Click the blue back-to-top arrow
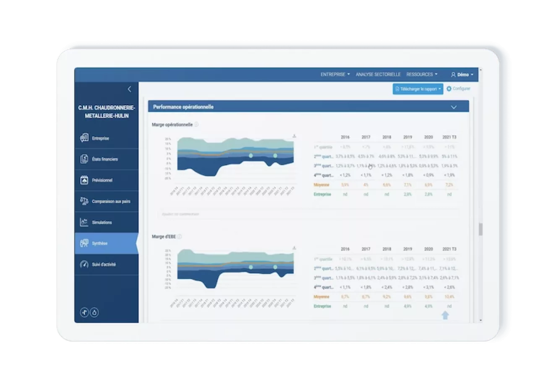The width and height of the screenshot is (554, 392). (x=445, y=315)
